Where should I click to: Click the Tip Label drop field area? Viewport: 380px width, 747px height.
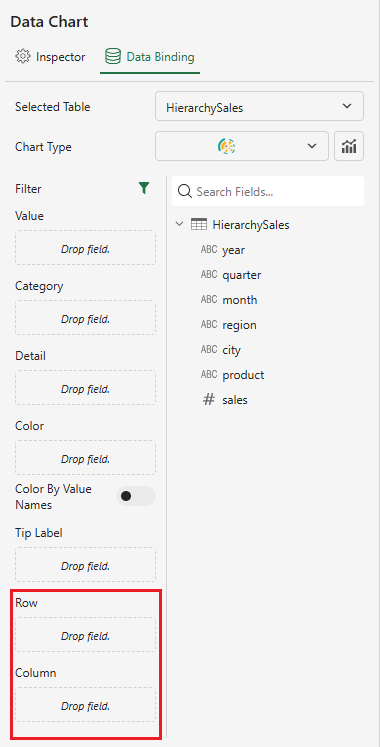[85, 565]
